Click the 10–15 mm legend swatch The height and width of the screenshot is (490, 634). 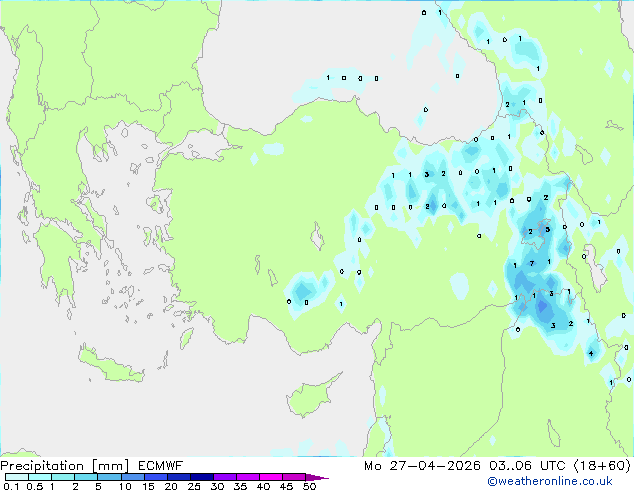click(x=132, y=477)
